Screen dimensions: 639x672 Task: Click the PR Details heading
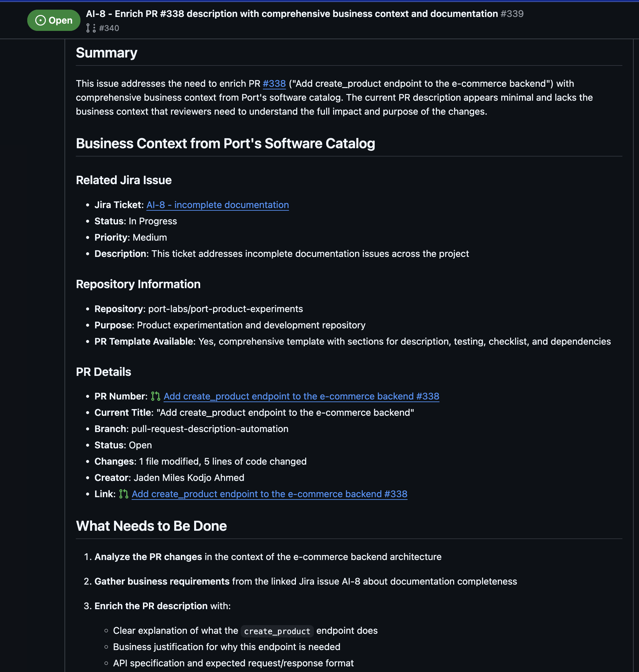tap(103, 372)
